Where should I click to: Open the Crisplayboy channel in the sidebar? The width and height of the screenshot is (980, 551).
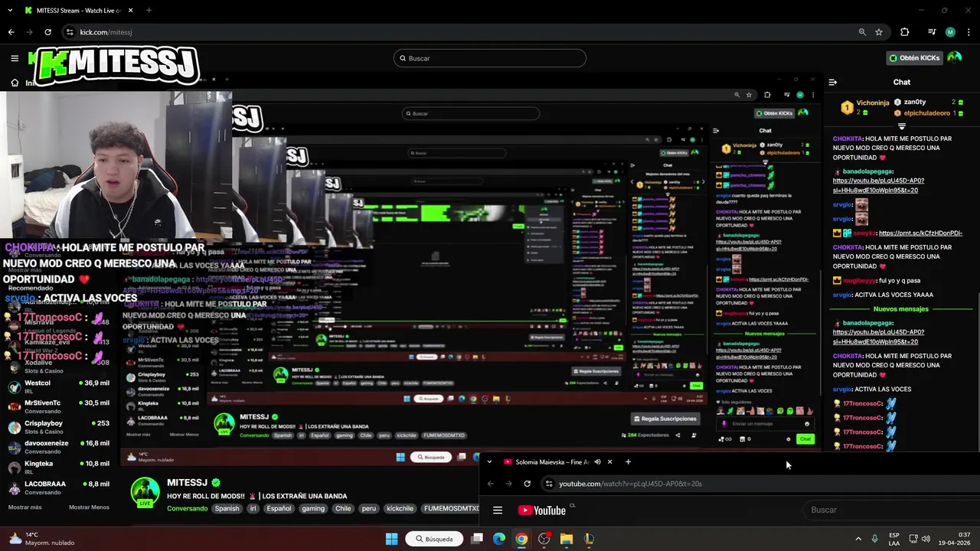coord(59,427)
